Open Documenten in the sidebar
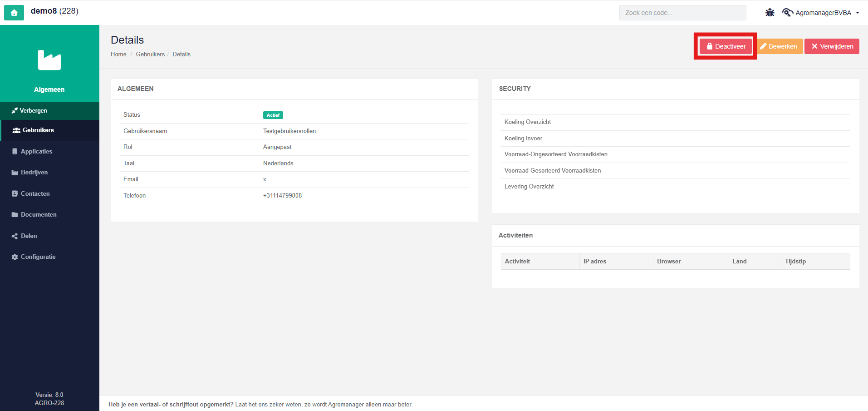The image size is (868, 411). (x=49, y=215)
